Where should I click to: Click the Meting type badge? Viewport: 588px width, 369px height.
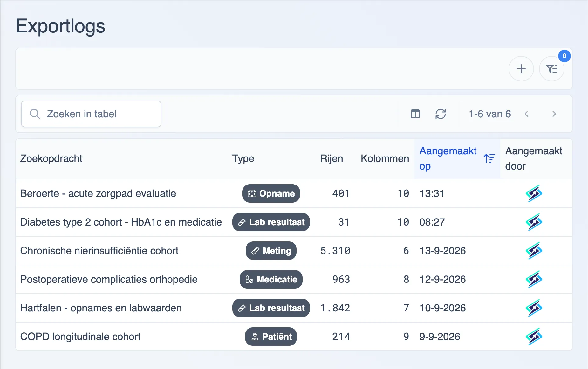[x=271, y=251]
